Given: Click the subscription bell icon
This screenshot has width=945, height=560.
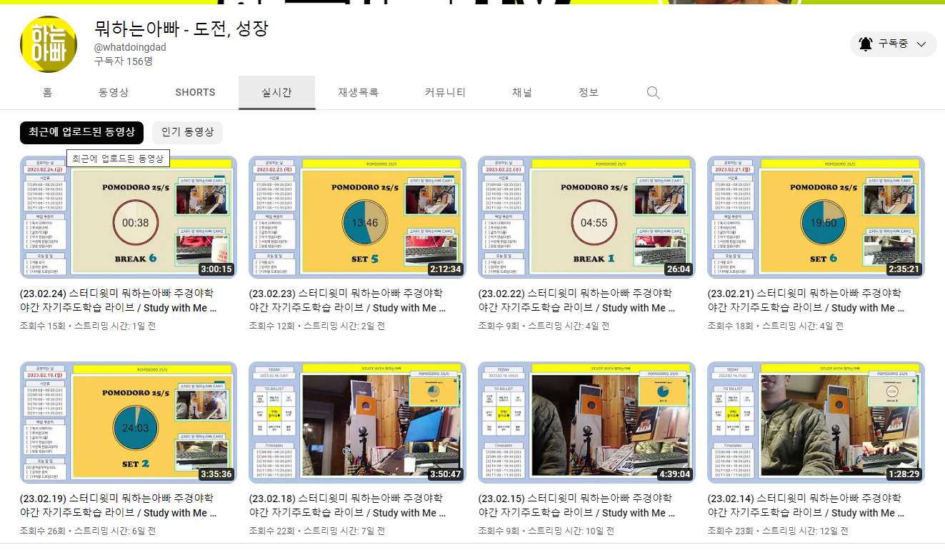Looking at the screenshot, I should pos(865,44).
